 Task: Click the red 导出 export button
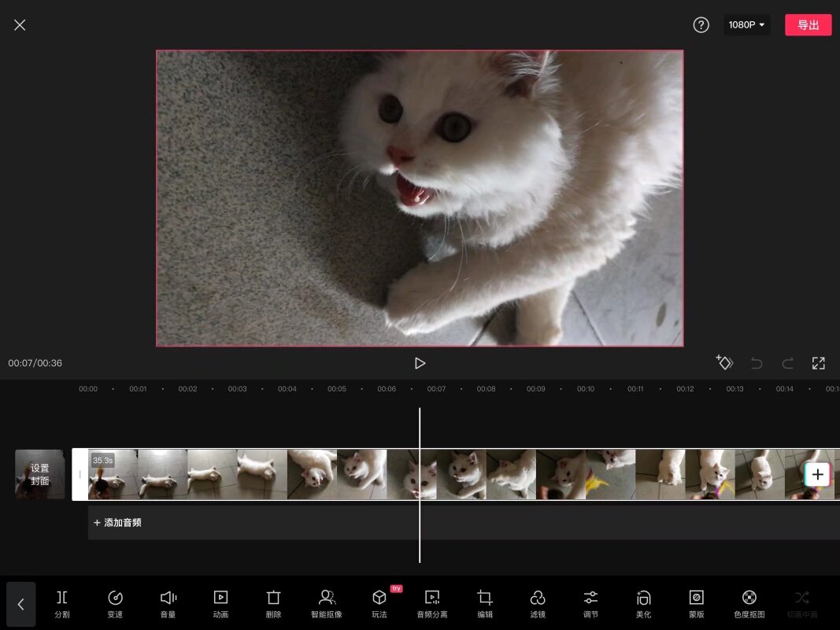808,25
